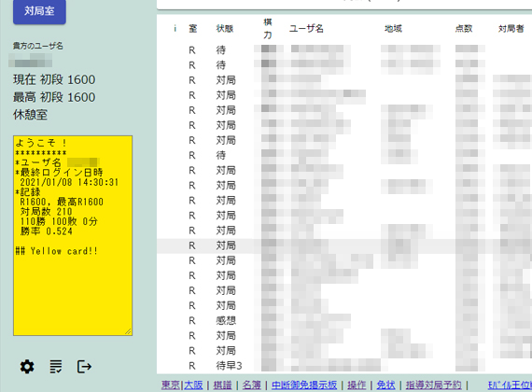The height and width of the screenshot is (392, 532).
Task: Sort by the ユーザ名 column header
Action: (x=306, y=29)
